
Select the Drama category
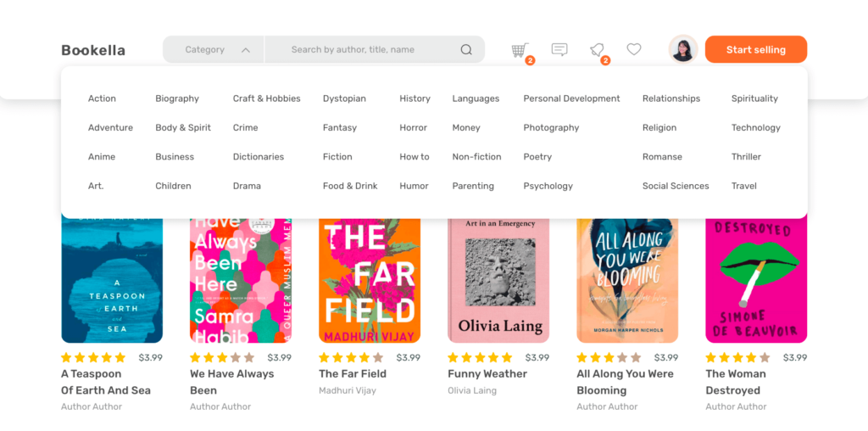tap(247, 186)
